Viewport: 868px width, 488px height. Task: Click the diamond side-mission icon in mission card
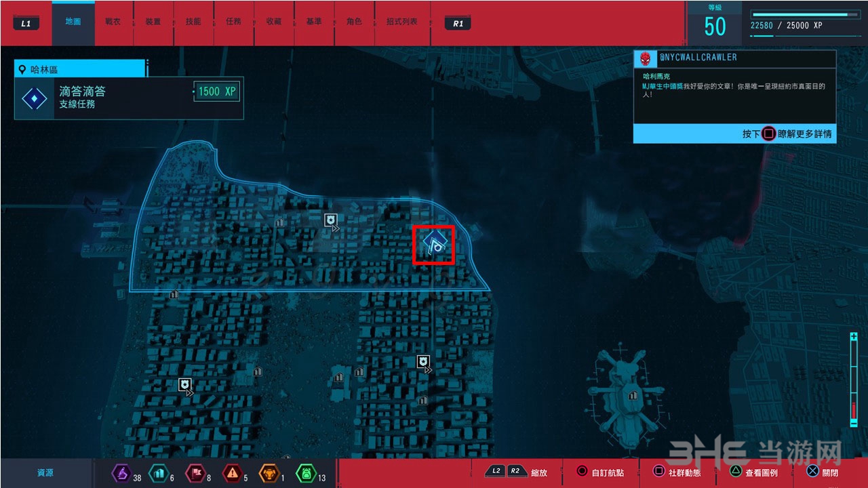pyautogui.click(x=34, y=99)
